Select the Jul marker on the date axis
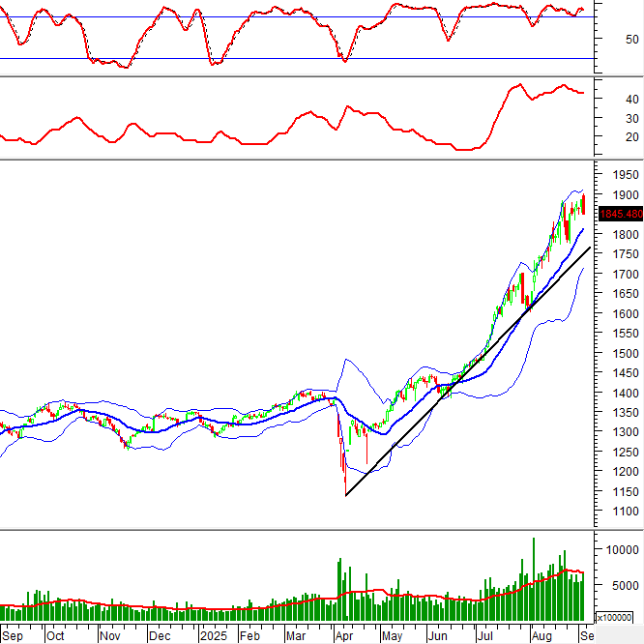644x644 pixels. pyautogui.click(x=483, y=636)
